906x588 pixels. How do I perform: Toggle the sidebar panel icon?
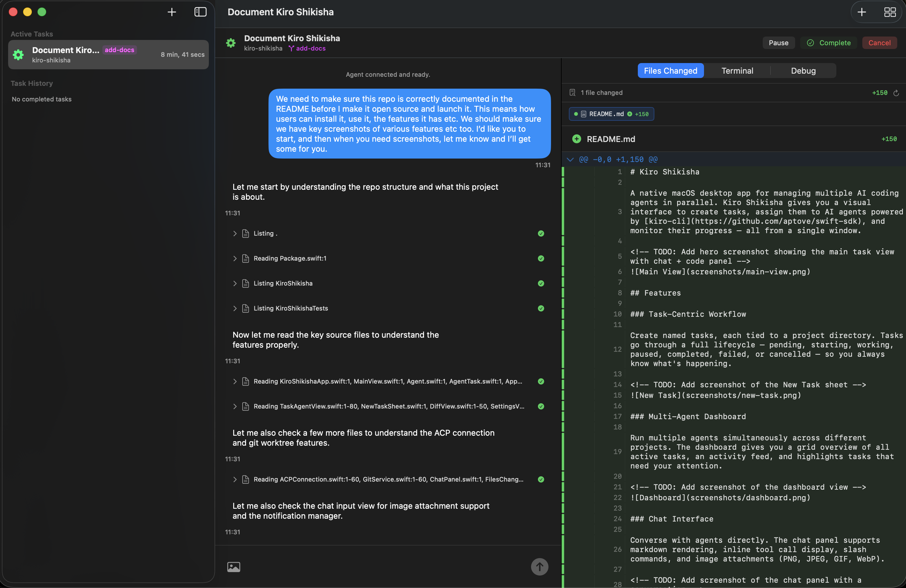tap(200, 12)
